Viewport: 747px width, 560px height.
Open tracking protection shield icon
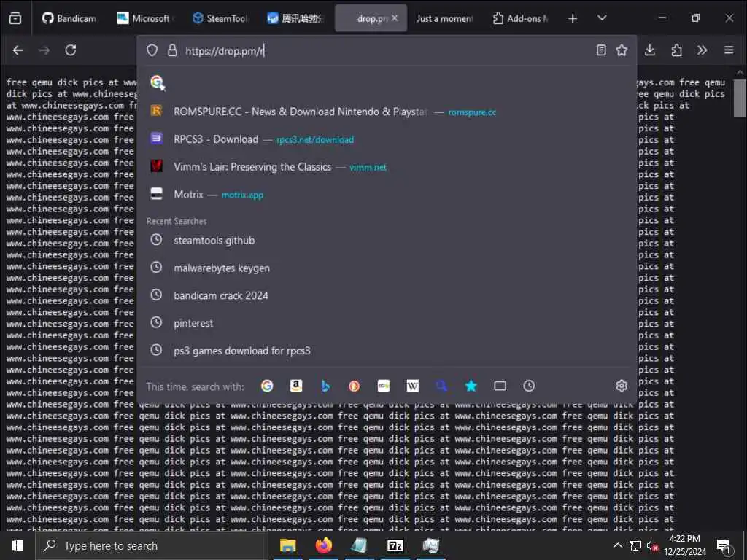tap(152, 50)
